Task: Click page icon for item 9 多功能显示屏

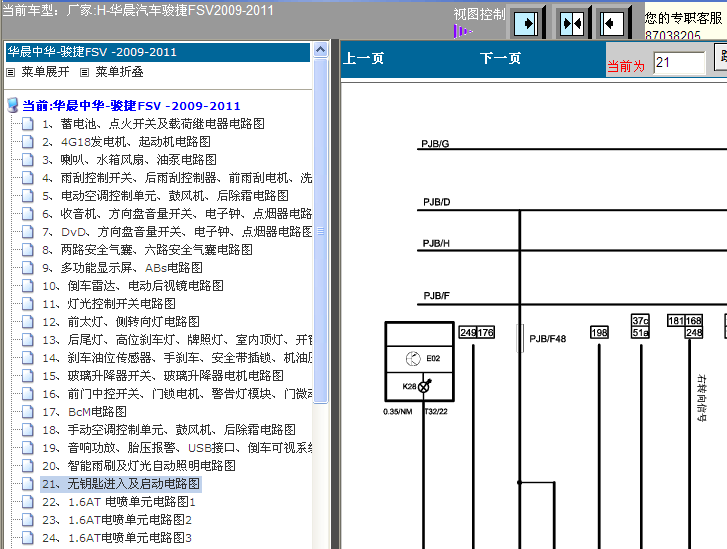Action: [28, 268]
